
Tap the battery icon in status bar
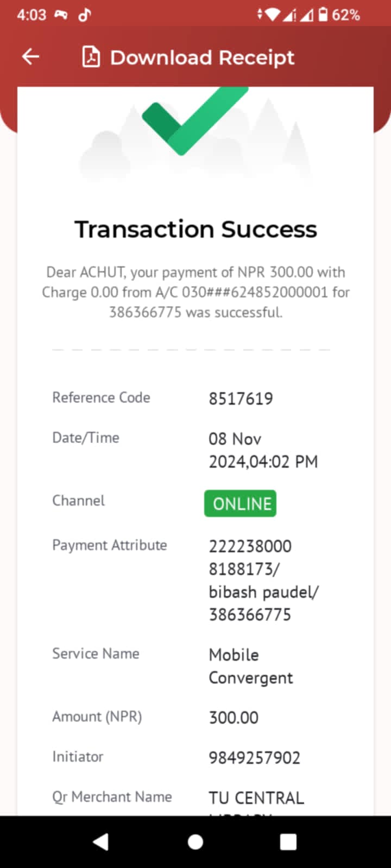[x=323, y=15]
